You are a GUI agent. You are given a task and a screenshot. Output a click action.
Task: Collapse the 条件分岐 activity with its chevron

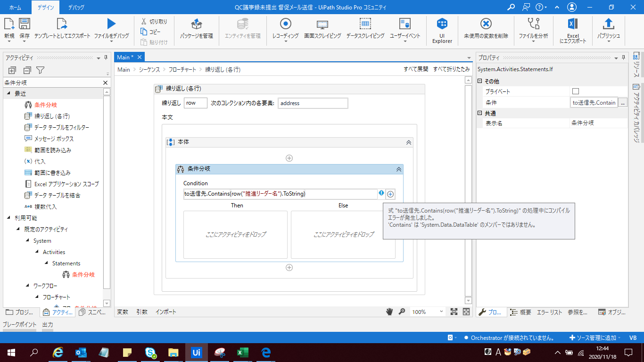pyautogui.click(x=398, y=169)
